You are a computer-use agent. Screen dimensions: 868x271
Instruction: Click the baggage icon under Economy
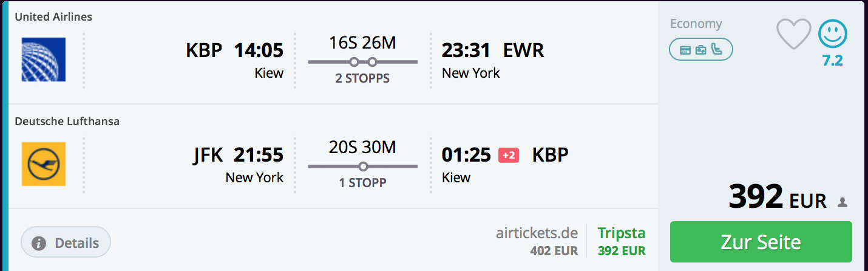tap(701, 50)
